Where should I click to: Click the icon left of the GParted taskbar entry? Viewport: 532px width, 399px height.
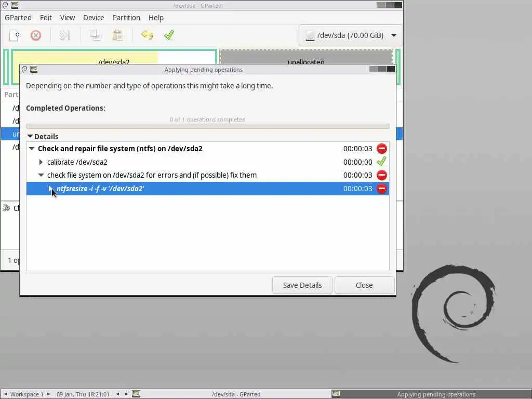(x=136, y=394)
